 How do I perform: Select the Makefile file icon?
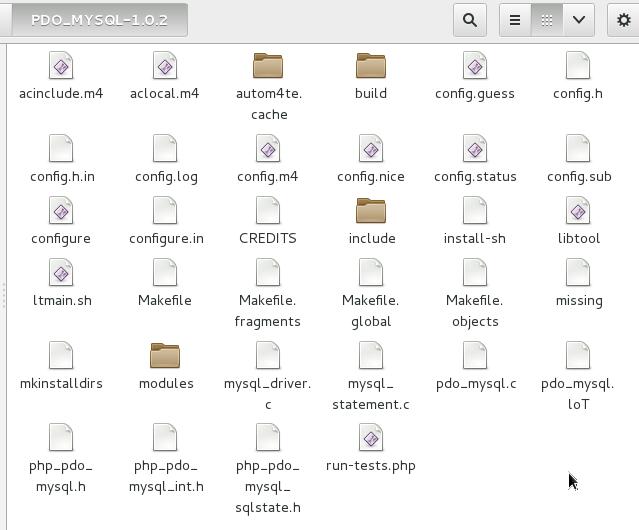coord(165,272)
